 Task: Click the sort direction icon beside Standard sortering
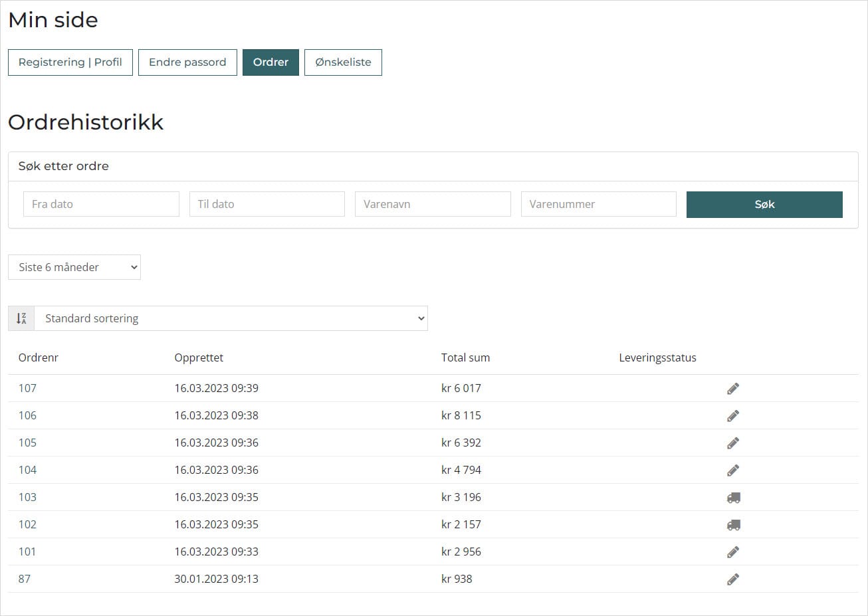(x=21, y=318)
